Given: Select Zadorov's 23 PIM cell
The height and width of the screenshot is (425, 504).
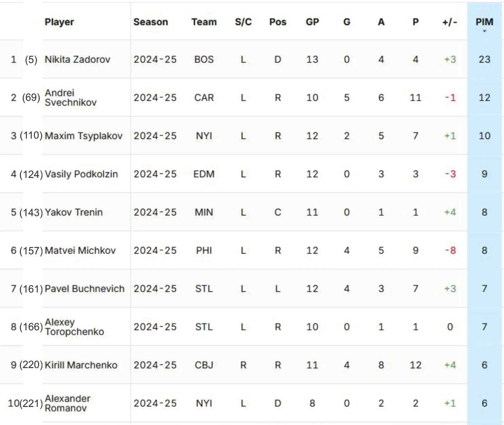Looking at the screenshot, I should coord(484,59).
